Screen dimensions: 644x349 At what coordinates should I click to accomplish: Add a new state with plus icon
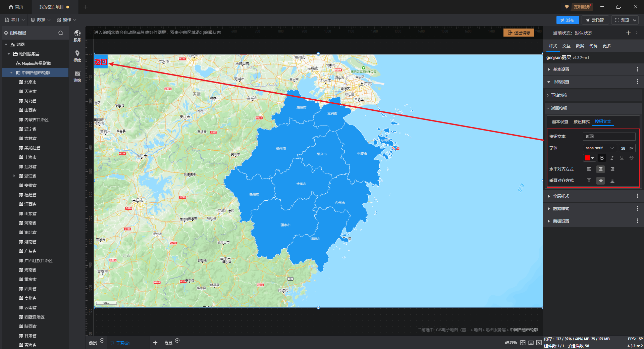click(628, 33)
